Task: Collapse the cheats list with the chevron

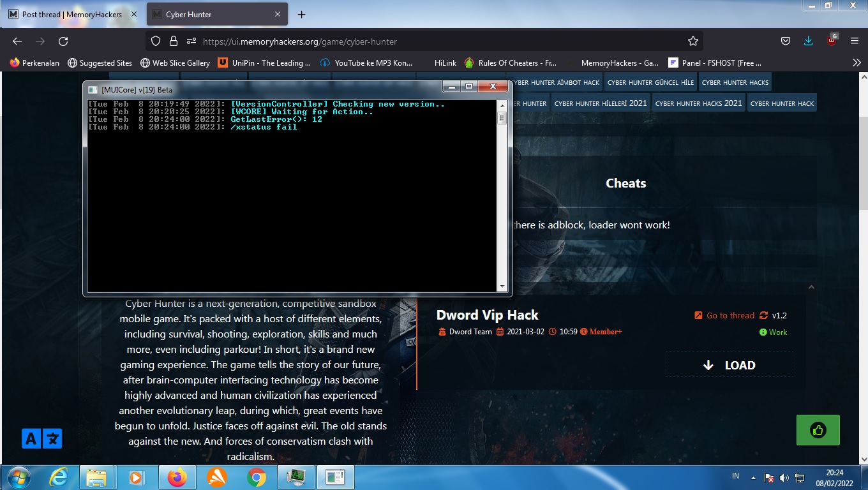Action: (x=811, y=288)
